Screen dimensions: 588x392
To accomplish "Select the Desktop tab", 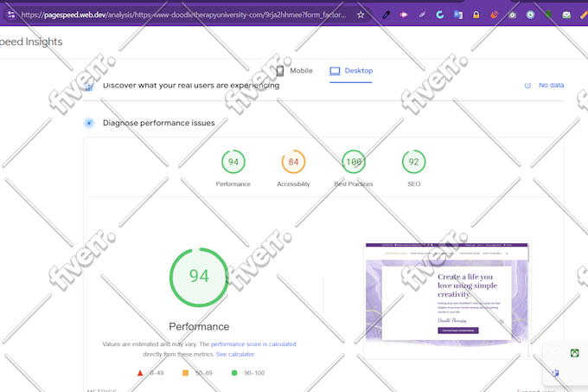I will pos(351,70).
